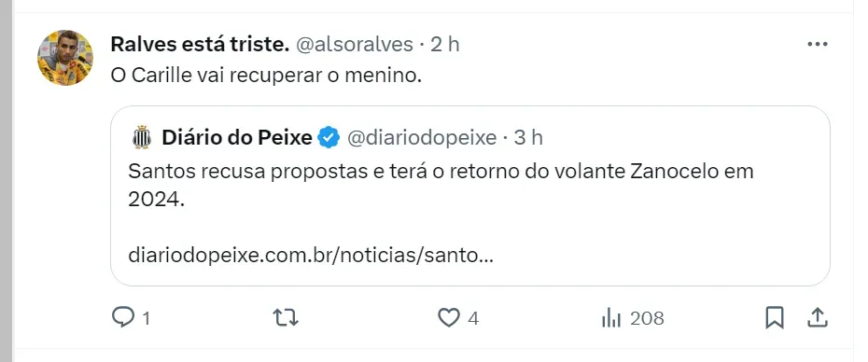Open the quoted tweet about Zanocelo
The image size is (868, 362).
click(x=470, y=196)
